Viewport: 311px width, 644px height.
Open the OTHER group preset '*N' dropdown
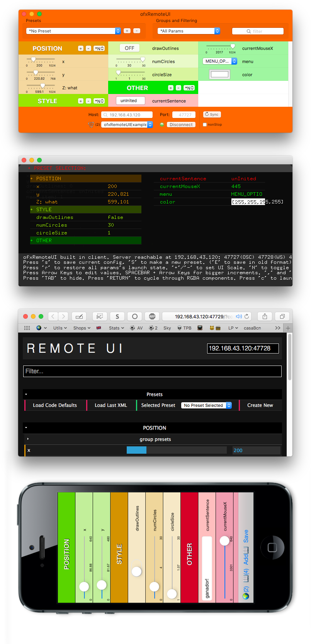point(189,88)
